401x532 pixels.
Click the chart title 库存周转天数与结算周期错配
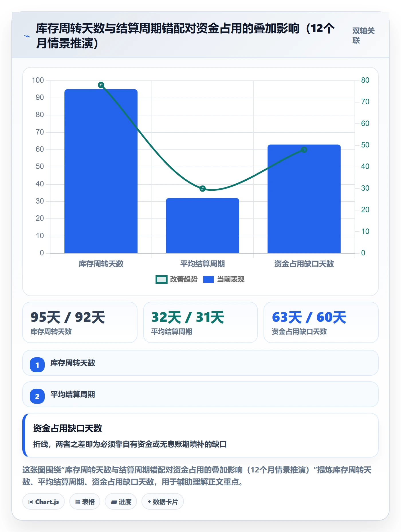(185, 36)
